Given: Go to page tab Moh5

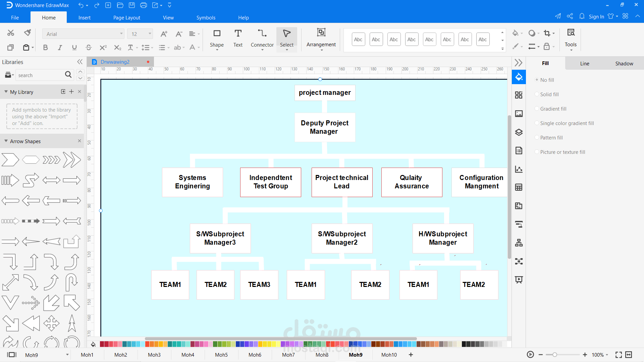Looking at the screenshot, I should 221,355.
